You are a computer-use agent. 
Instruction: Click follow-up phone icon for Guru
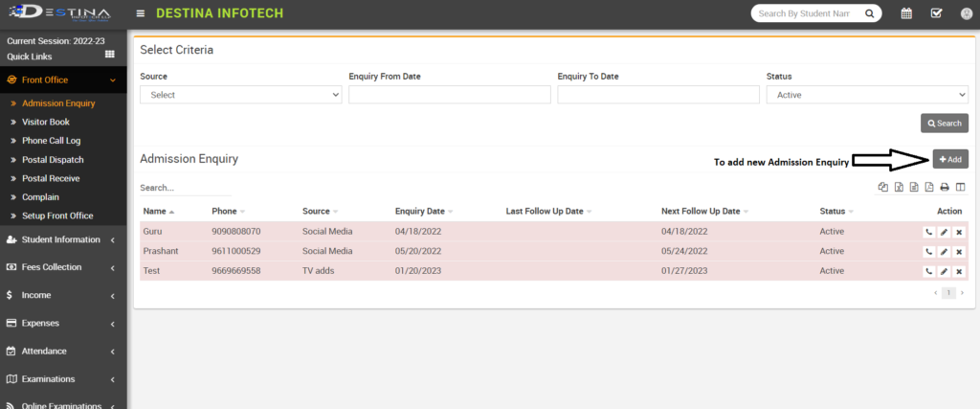pos(927,232)
